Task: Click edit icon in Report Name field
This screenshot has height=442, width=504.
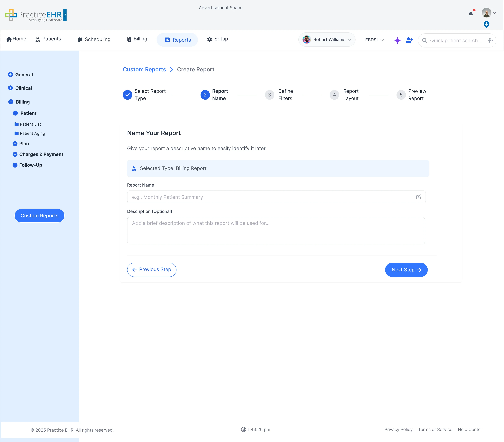Action: pos(418,197)
